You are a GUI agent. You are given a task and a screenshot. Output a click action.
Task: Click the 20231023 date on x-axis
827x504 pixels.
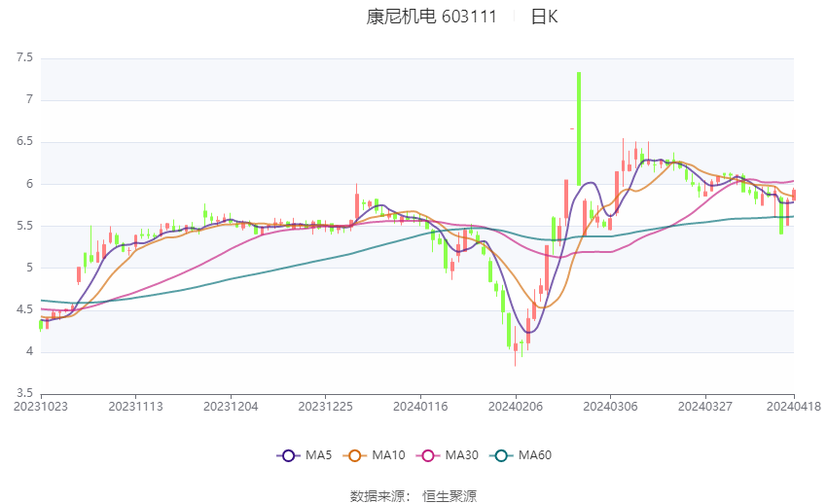[41, 406]
